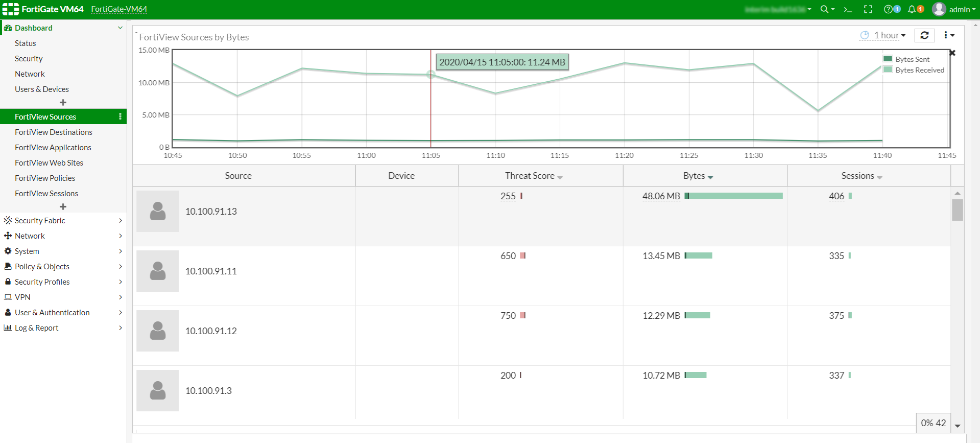Click the 48.06 MB bytes value link
980x443 pixels.
point(661,196)
